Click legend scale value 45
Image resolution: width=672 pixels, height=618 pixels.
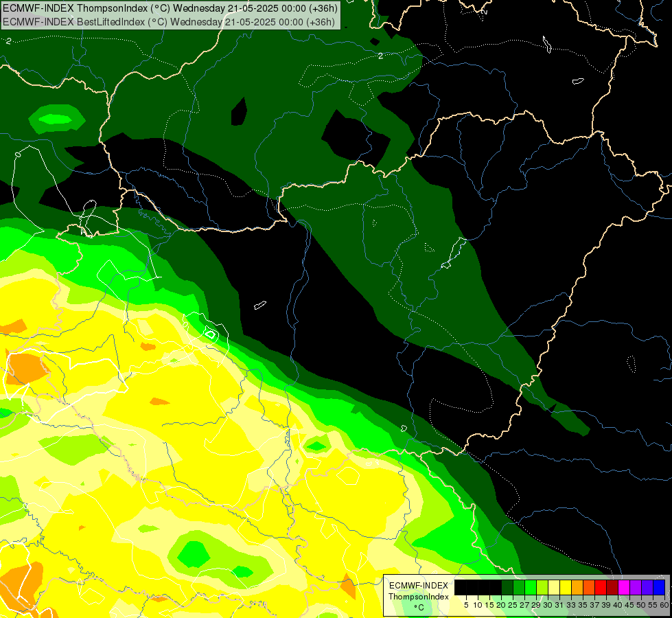click(629, 605)
